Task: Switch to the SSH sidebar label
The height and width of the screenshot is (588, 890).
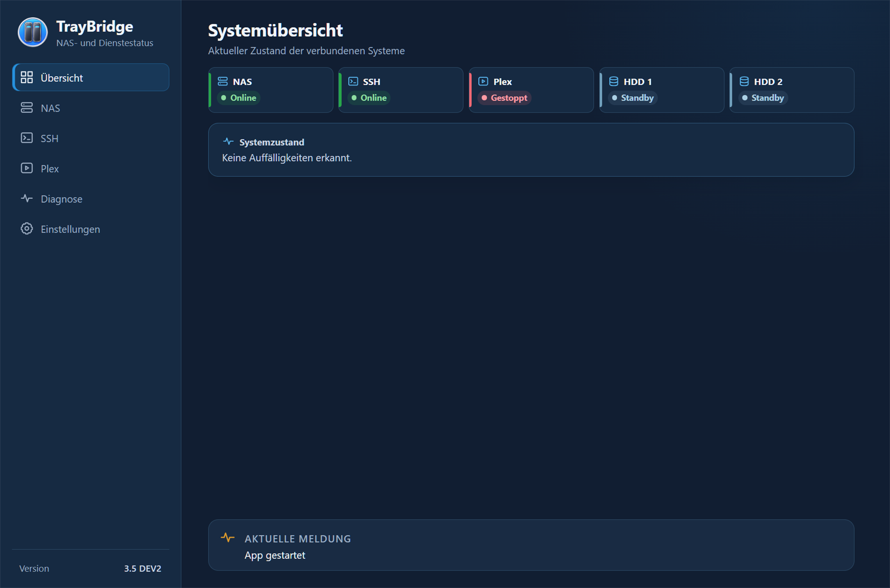Action: 49,138
